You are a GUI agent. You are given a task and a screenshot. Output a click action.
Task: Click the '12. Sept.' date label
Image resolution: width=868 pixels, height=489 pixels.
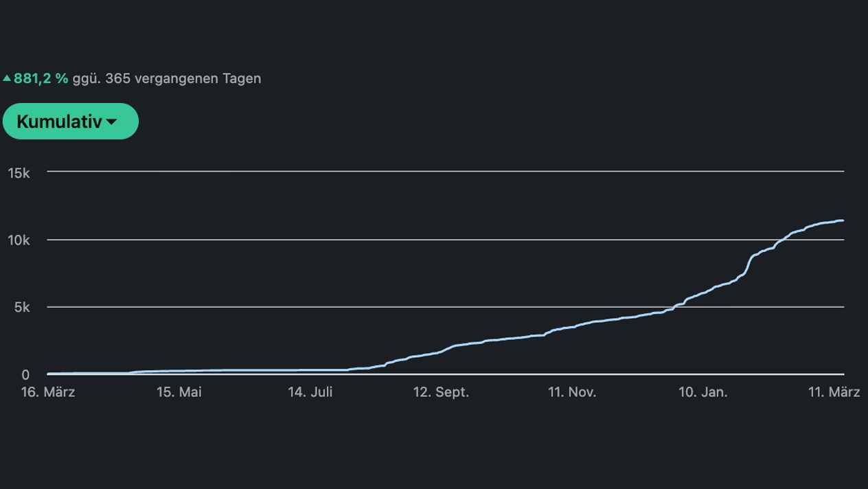441,392
